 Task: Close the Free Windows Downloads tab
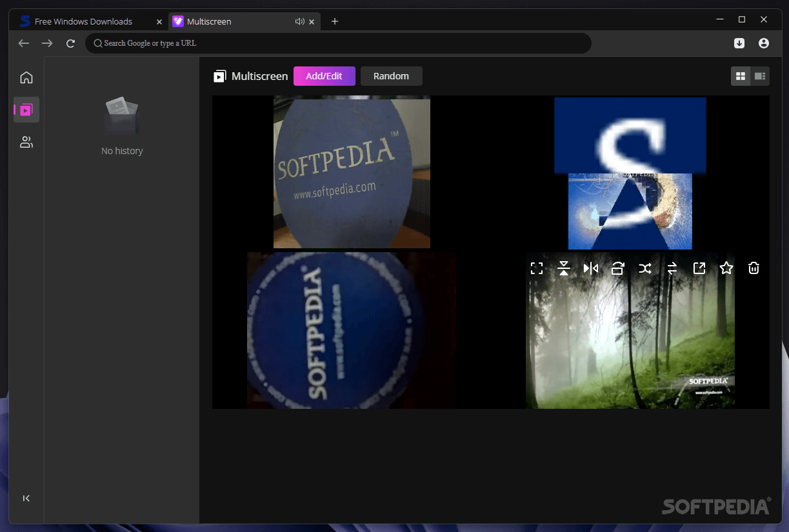point(159,21)
